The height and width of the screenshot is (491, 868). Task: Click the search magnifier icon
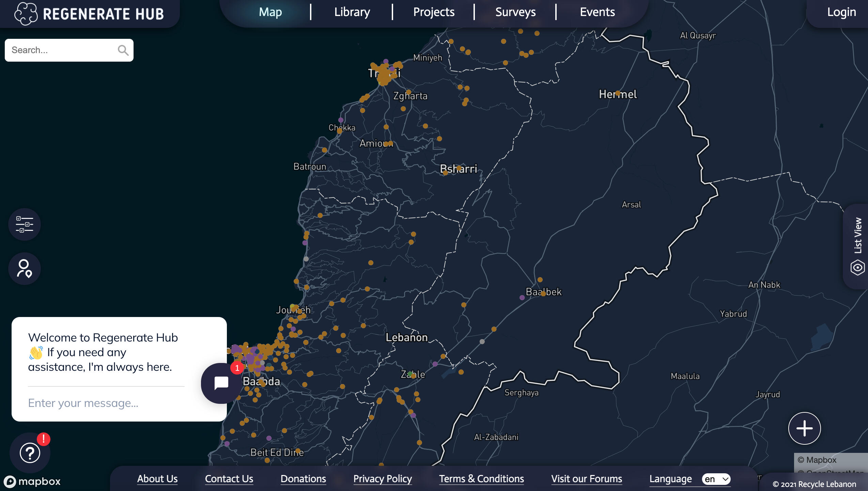click(x=123, y=50)
